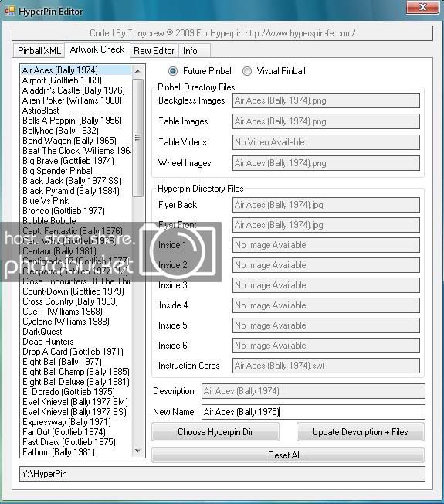This screenshot has height=504, width=444.
Task: Open the Artwork Check tab
Action: coord(97,49)
